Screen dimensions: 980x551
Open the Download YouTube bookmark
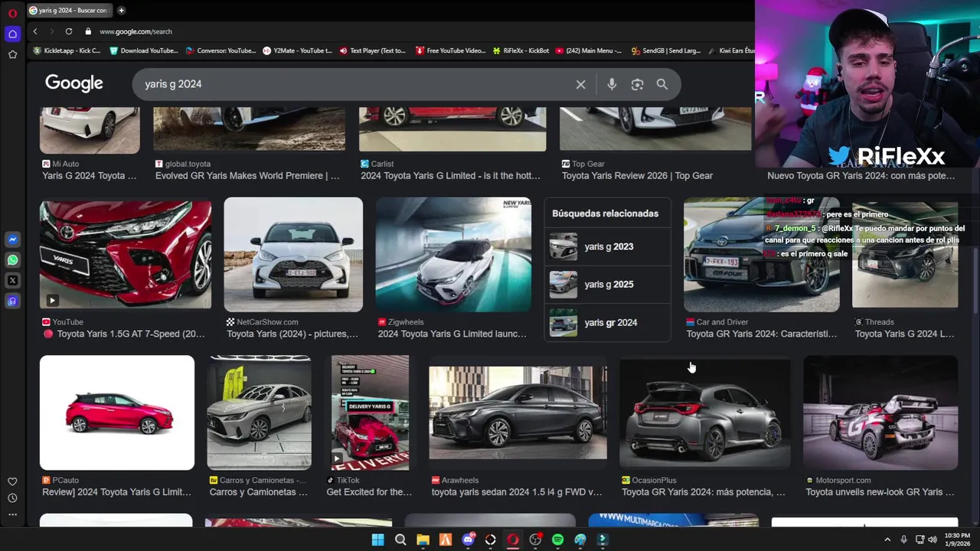point(144,51)
